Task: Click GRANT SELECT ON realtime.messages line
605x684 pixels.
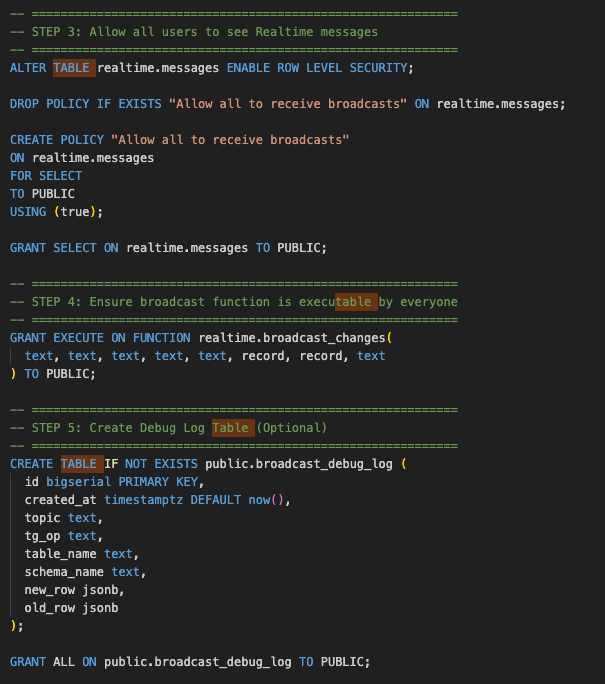Action: (168, 247)
